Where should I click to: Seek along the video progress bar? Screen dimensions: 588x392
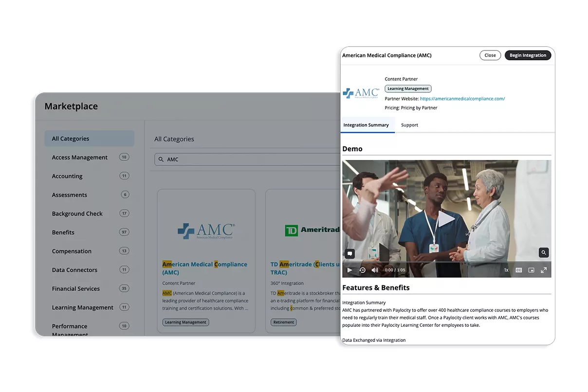pyautogui.click(x=447, y=263)
